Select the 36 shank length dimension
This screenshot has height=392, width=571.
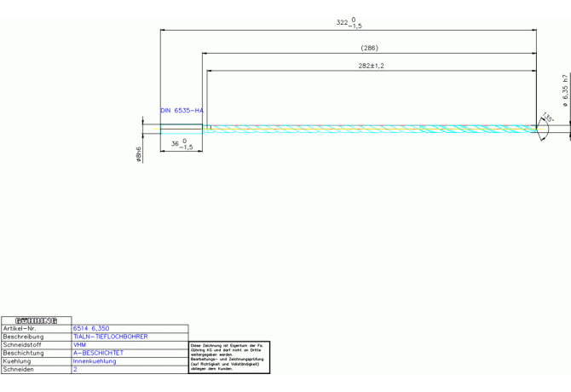[x=181, y=145]
